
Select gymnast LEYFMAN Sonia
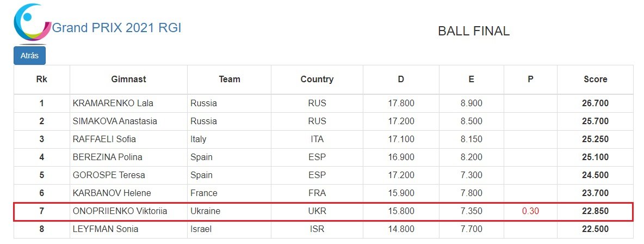(x=106, y=229)
